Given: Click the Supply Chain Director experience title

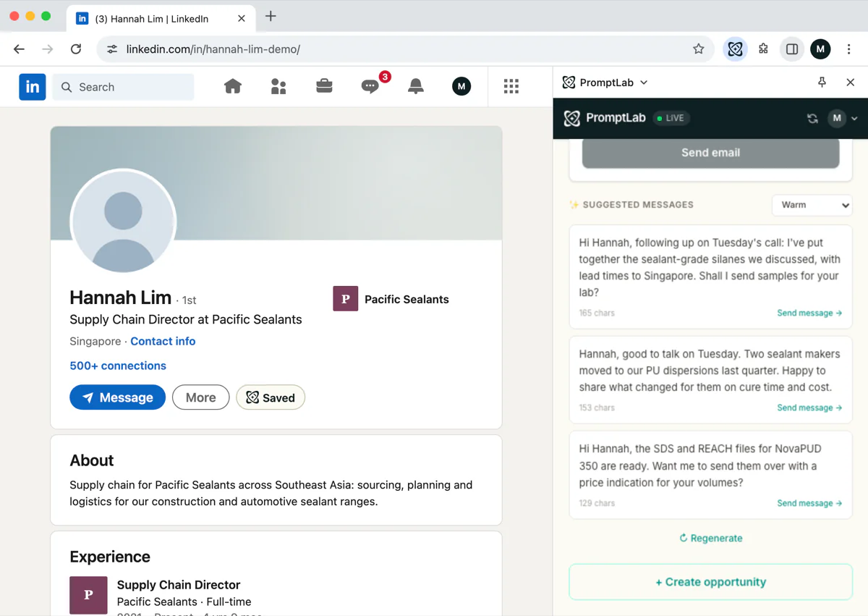Looking at the screenshot, I should point(179,585).
